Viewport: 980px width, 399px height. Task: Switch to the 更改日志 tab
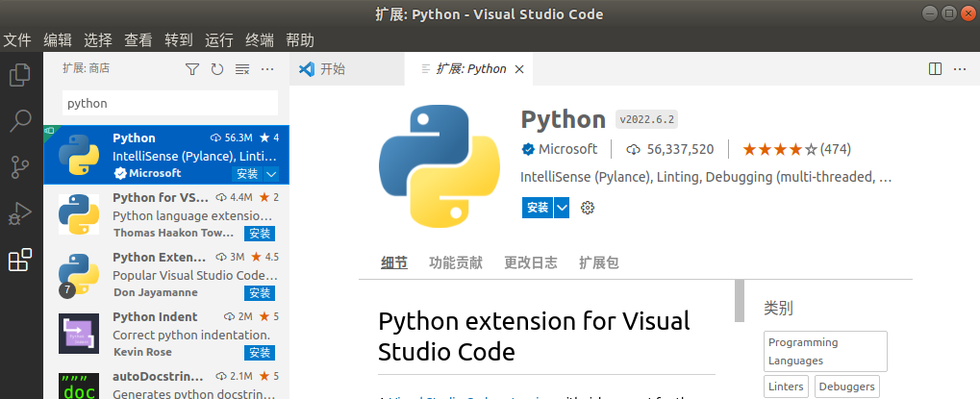[x=530, y=262]
